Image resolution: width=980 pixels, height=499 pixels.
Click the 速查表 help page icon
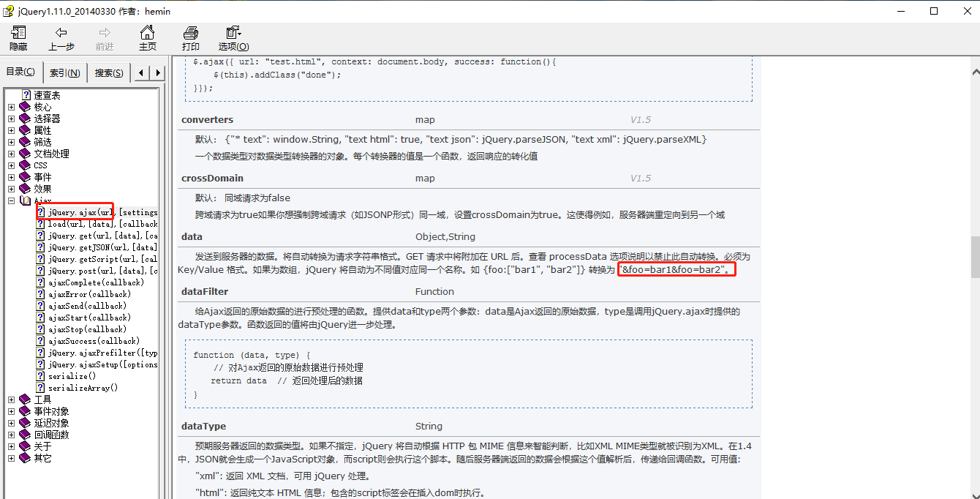tap(26, 95)
